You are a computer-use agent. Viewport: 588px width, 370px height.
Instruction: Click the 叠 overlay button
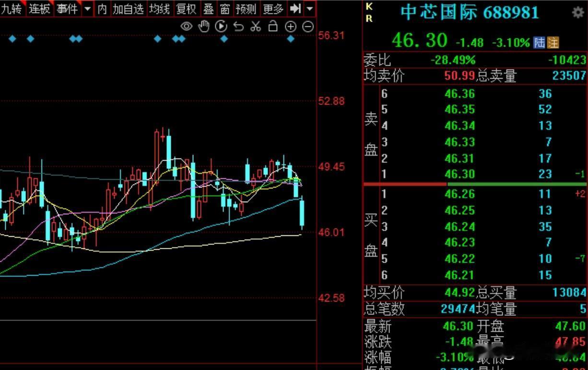[208, 9]
